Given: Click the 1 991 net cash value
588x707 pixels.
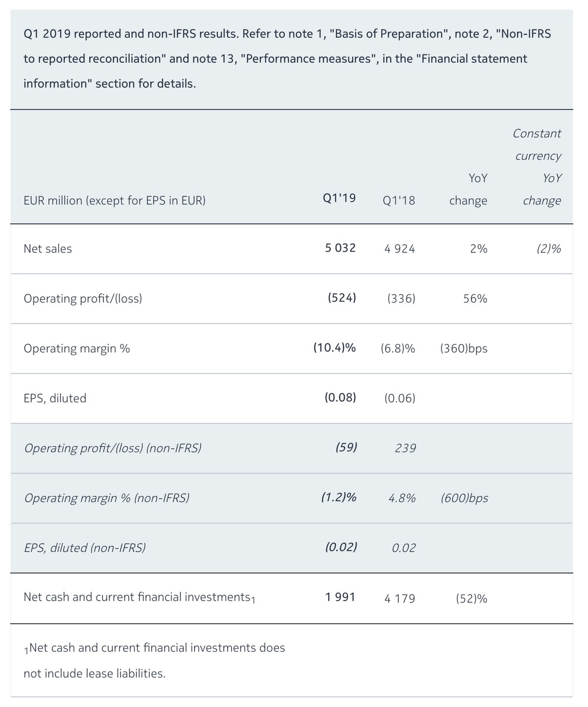Looking at the screenshot, I should 340,597.
